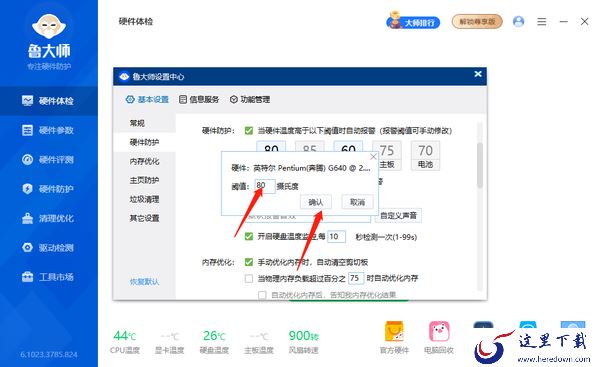
Task: Close the threshold popup with its X
Action: tap(373, 157)
